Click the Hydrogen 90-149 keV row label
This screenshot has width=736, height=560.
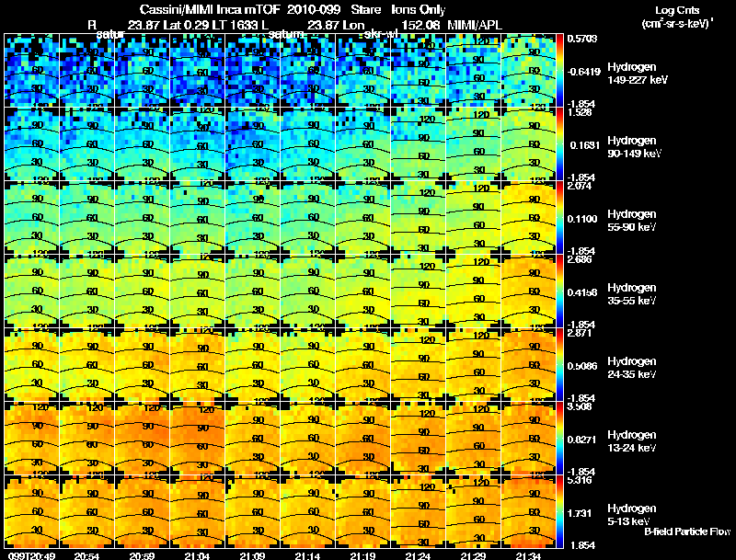click(634, 147)
